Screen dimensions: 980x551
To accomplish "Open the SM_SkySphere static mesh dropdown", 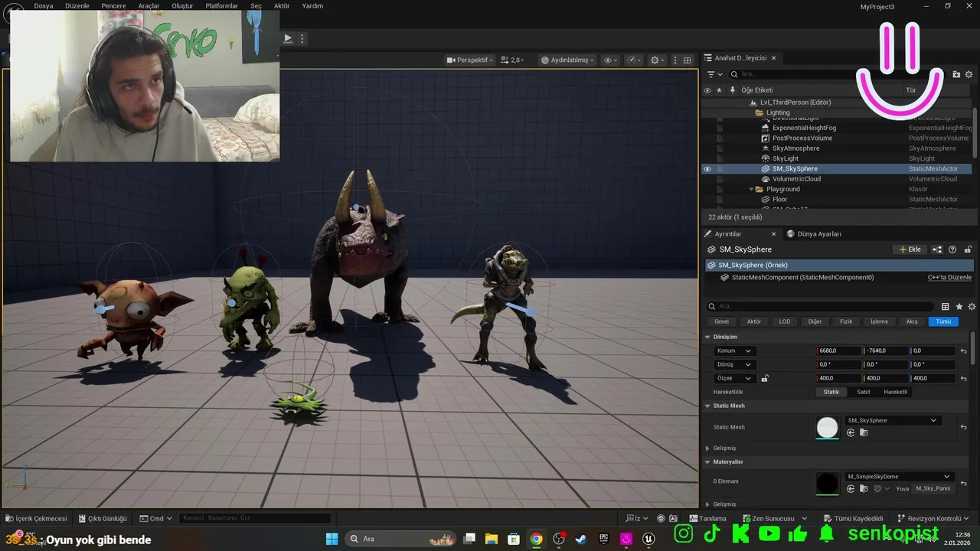I will (892, 420).
